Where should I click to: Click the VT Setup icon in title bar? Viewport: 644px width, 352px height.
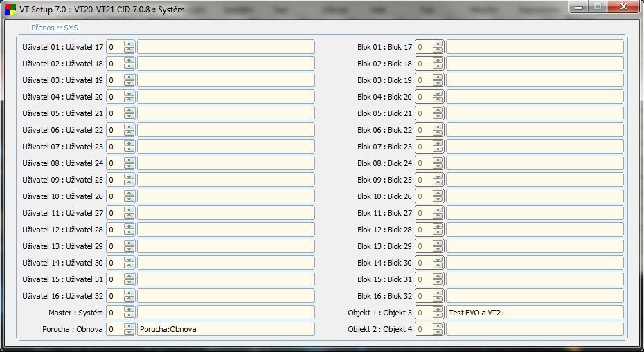pos(10,10)
